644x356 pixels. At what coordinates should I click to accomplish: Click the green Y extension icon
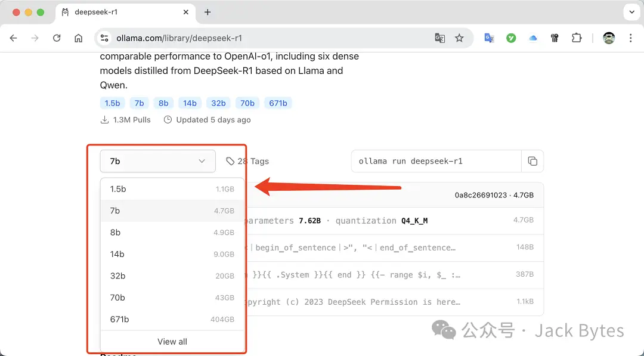pyautogui.click(x=511, y=38)
